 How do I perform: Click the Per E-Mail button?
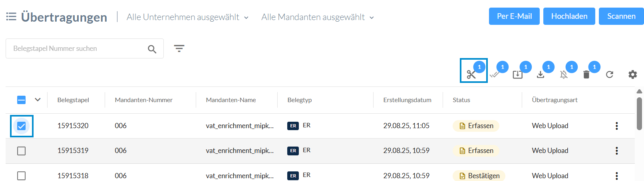point(514,16)
